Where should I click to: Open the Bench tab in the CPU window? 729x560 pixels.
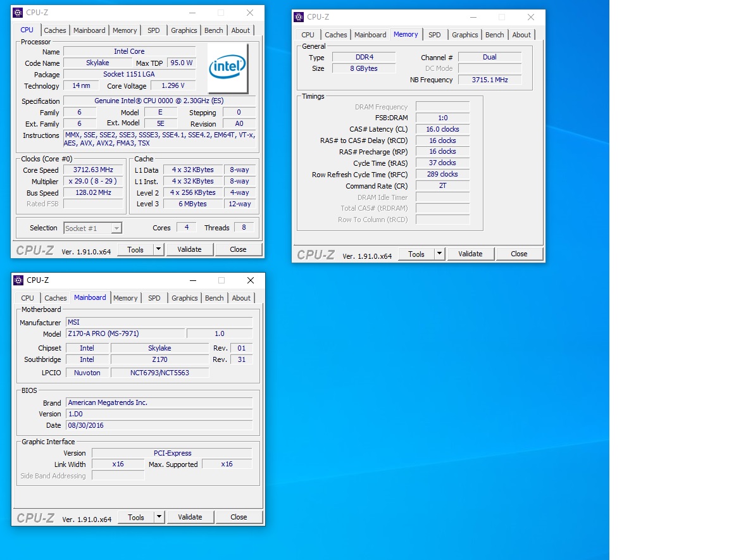[213, 30]
